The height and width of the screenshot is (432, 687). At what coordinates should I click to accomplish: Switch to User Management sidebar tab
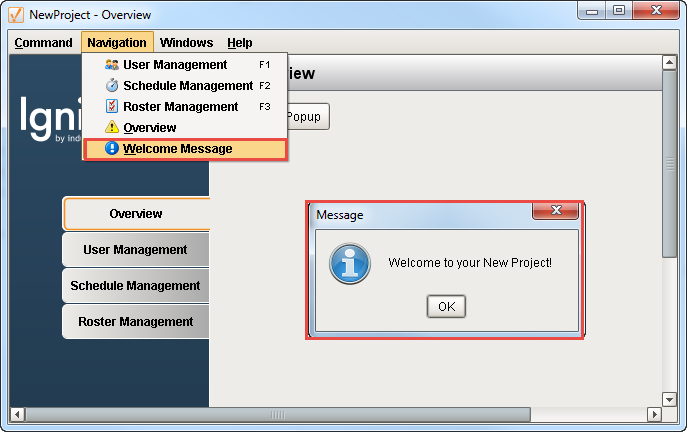pyautogui.click(x=136, y=250)
